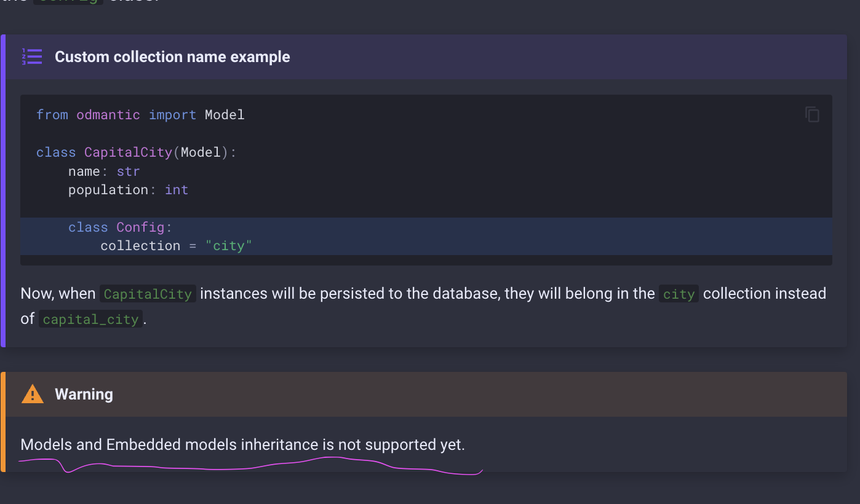Image resolution: width=860 pixels, height=504 pixels.
Task: Click the orange warning triangle icon
Action: pos(32,394)
